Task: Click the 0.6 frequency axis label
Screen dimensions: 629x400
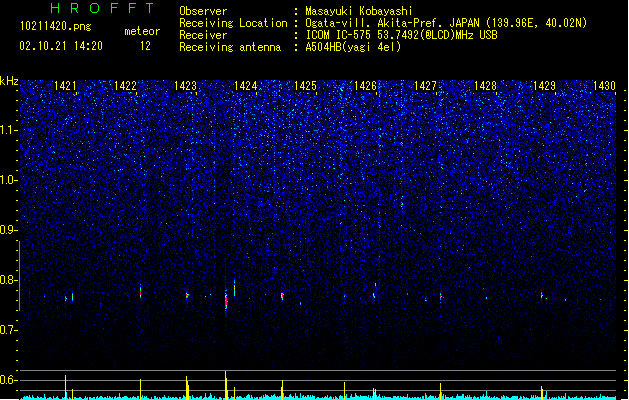Action: (x=8, y=380)
